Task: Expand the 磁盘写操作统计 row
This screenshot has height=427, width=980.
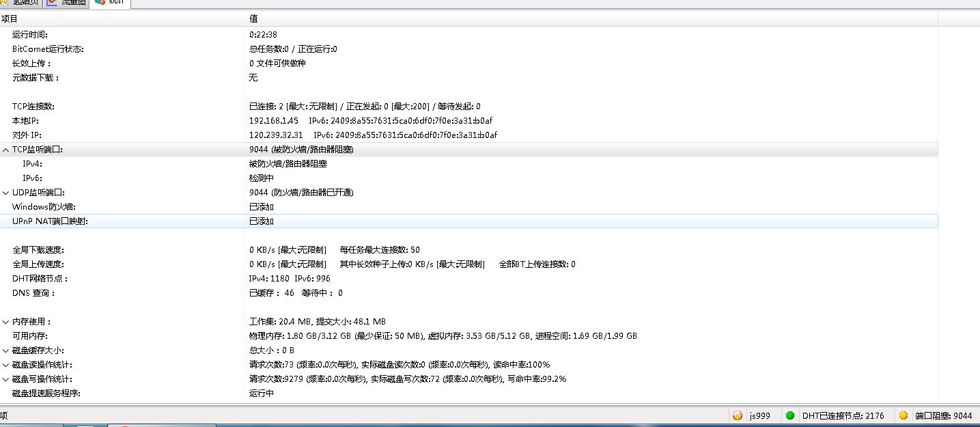Action: click(5, 379)
